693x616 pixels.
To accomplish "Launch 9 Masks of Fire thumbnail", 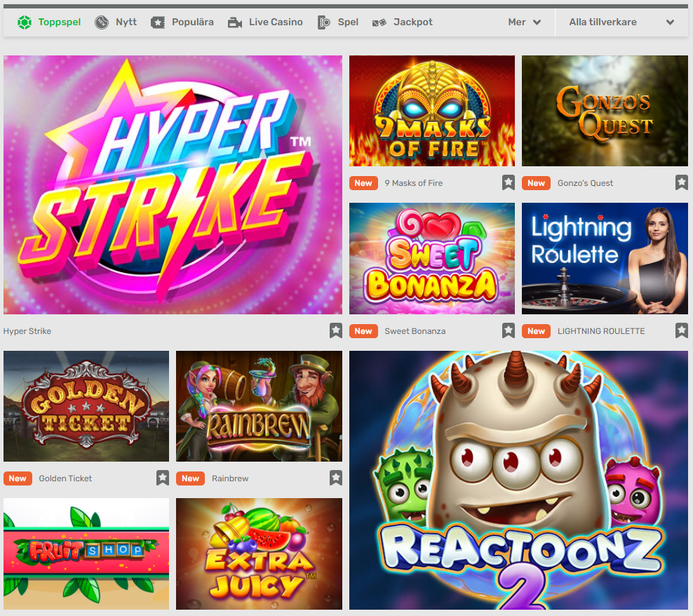I will point(432,111).
